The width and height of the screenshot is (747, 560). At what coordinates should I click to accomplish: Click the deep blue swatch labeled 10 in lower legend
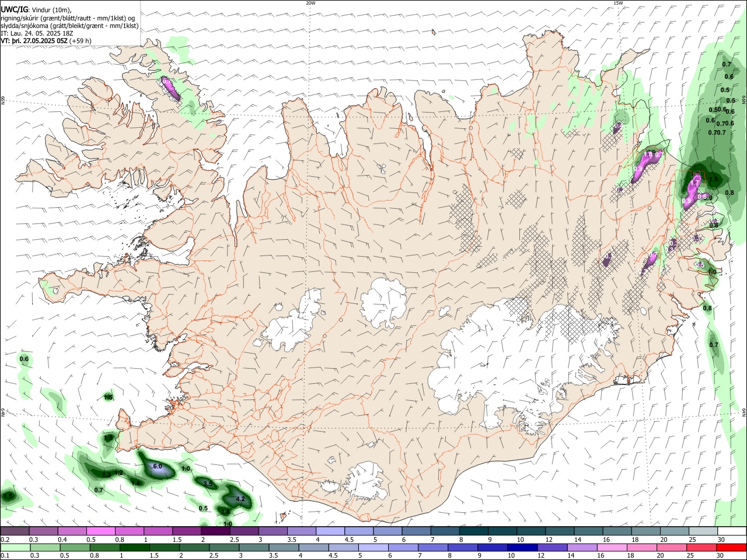pyautogui.click(x=522, y=547)
